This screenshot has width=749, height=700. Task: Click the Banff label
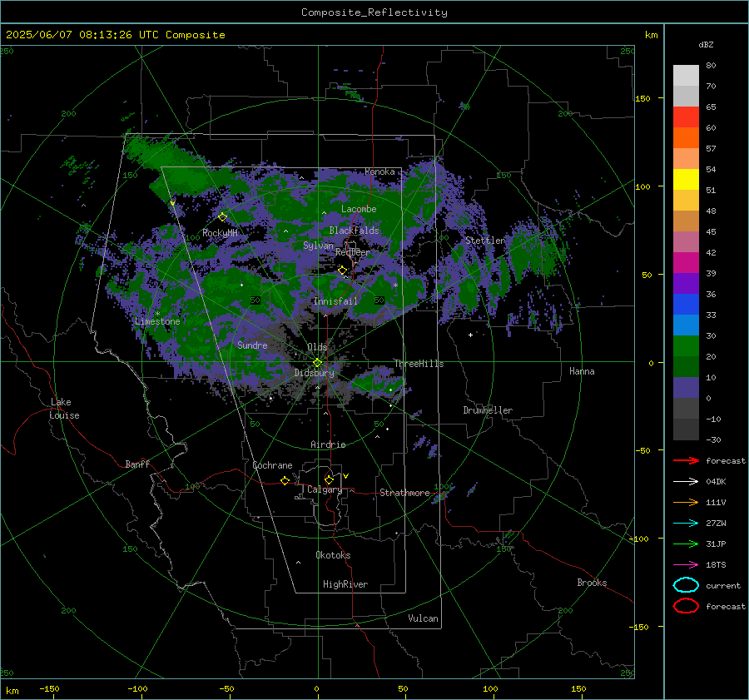137,464
